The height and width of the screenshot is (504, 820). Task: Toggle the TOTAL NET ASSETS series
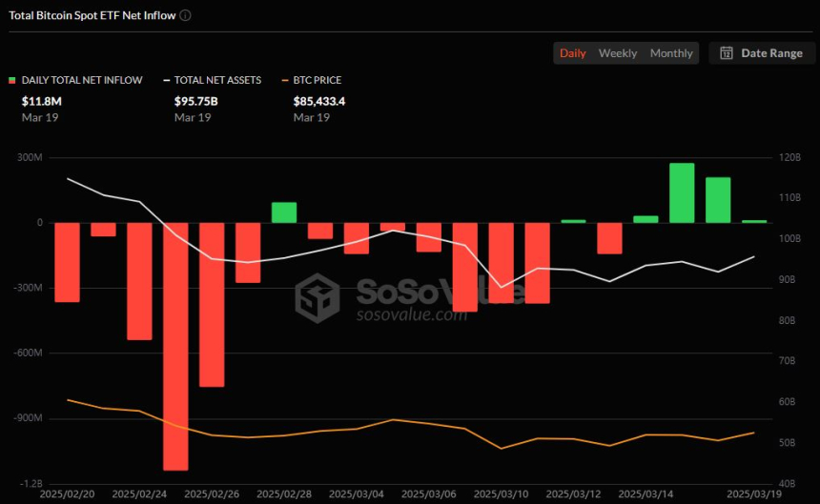(x=217, y=80)
